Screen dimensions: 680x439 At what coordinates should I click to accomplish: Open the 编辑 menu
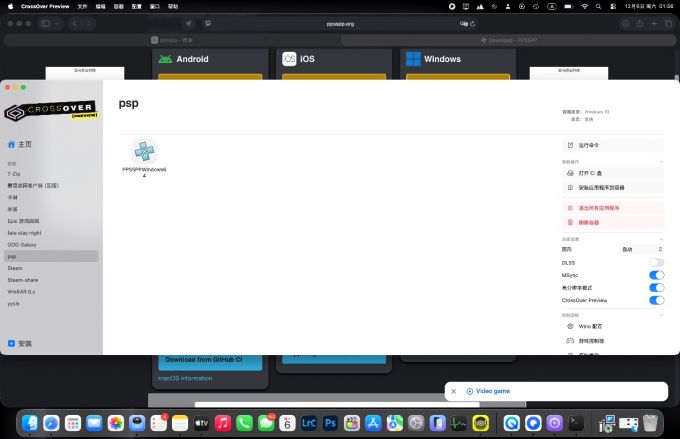coord(101,7)
